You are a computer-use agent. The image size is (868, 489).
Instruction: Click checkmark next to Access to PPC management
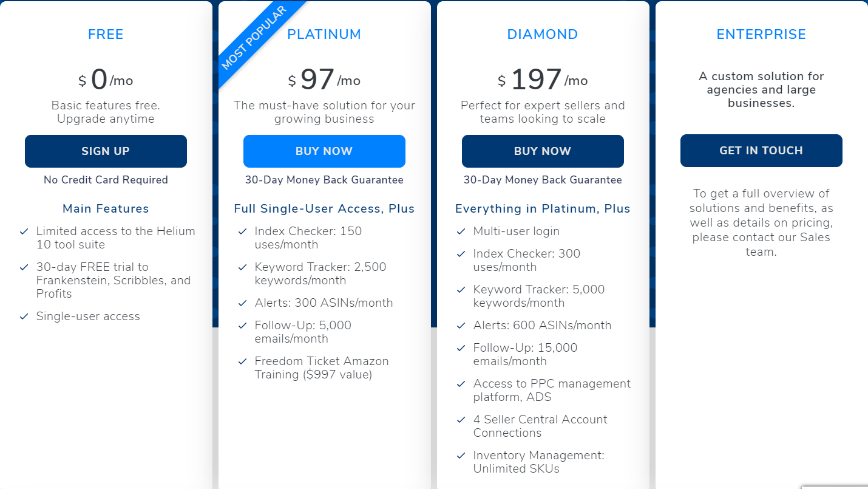point(461,384)
